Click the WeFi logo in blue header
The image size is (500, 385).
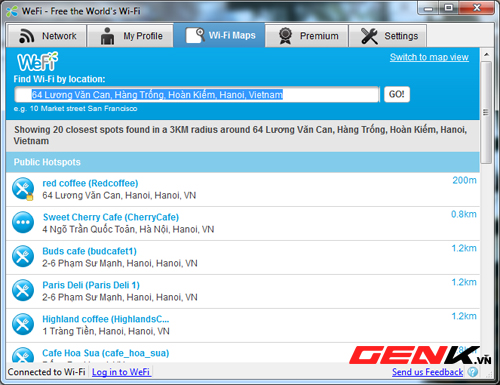[x=37, y=62]
